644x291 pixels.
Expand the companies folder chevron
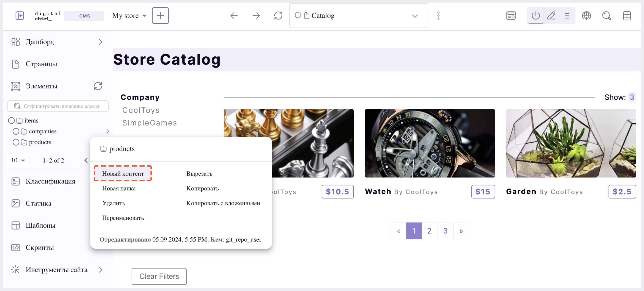click(108, 131)
